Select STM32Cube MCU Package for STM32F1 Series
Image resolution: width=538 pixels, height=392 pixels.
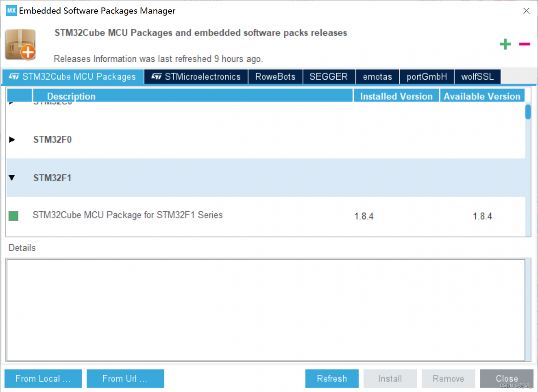click(128, 215)
